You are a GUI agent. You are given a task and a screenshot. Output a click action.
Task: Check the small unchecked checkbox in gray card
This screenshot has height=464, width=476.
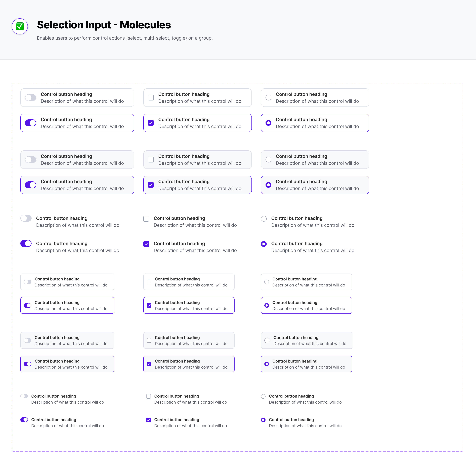click(149, 340)
